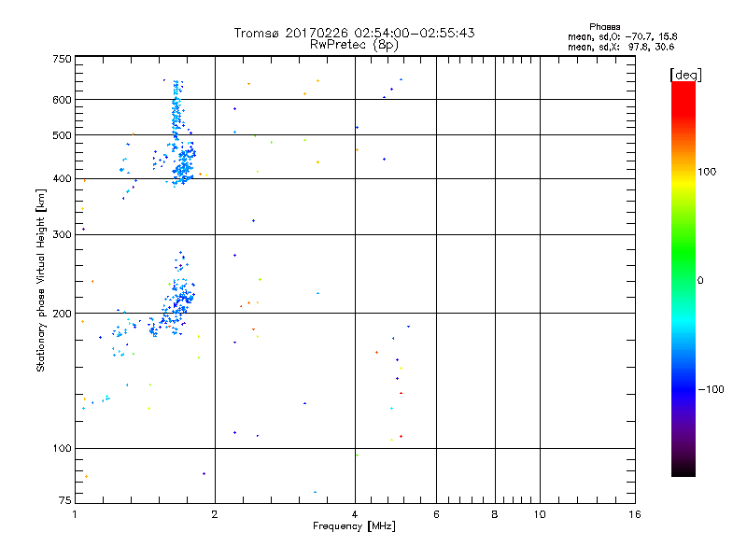This screenshot has height=560, width=747.
Task: Click the 400 km y-axis tick label
Action: 62,178
